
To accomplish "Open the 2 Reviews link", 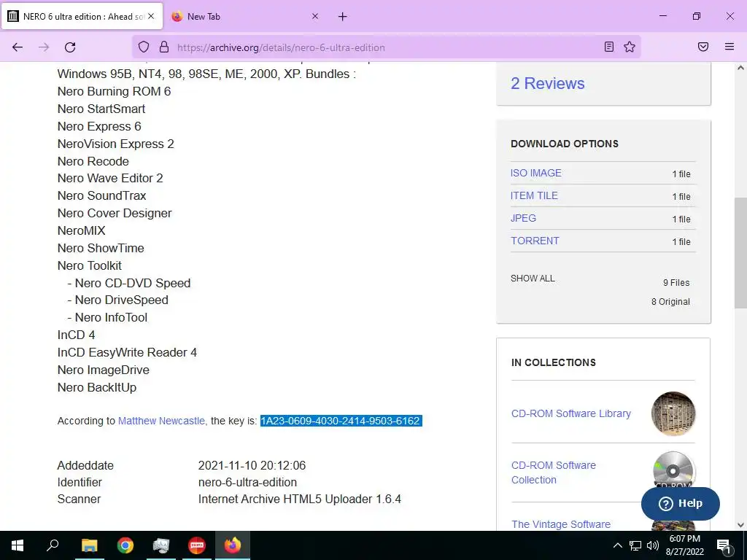I will coord(547,83).
